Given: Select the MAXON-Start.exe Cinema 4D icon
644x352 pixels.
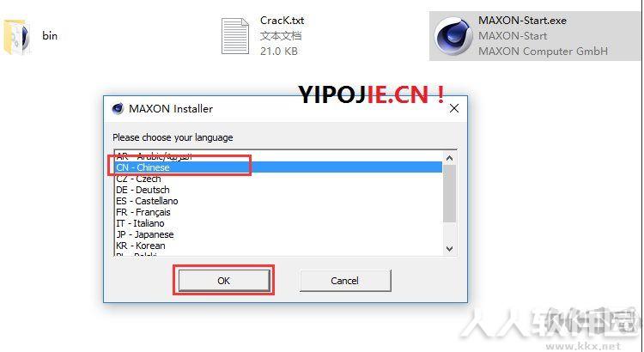Looking at the screenshot, I should point(453,36).
